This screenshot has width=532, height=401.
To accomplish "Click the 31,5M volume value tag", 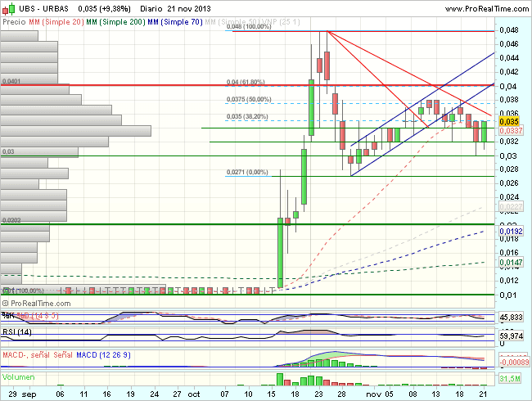I will click(x=511, y=376).
